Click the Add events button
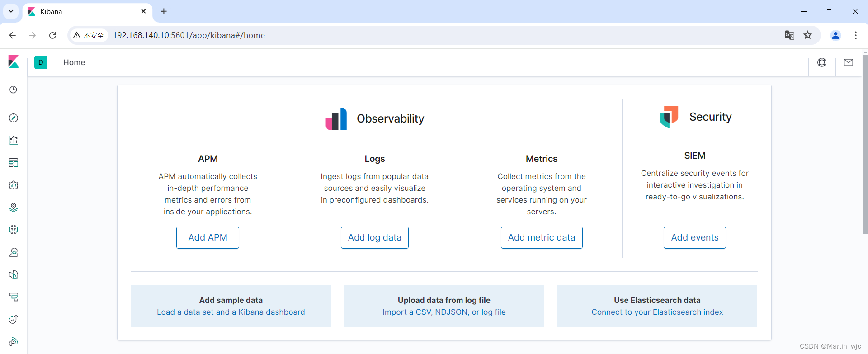The width and height of the screenshot is (868, 354). tap(695, 237)
